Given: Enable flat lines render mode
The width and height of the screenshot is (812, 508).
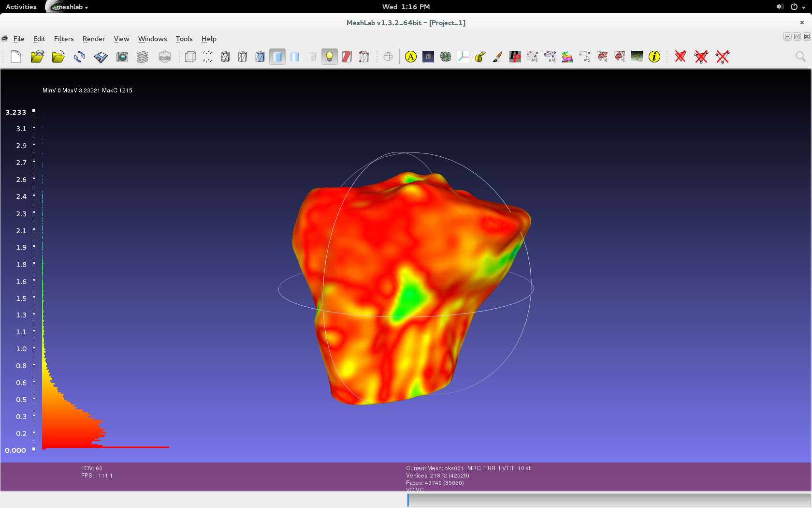Looking at the screenshot, I should [x=260, y=57].
